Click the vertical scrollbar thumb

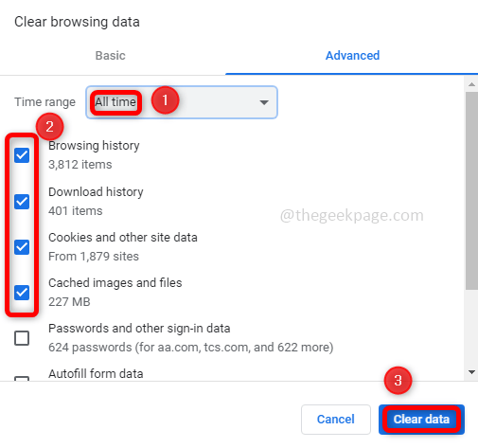(x=471, y=190)
